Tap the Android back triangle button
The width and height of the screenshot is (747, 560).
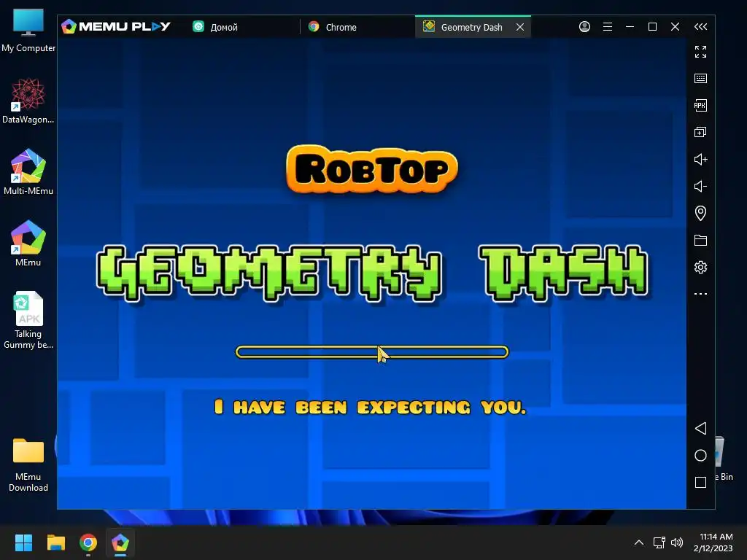(x=700, y=428)
